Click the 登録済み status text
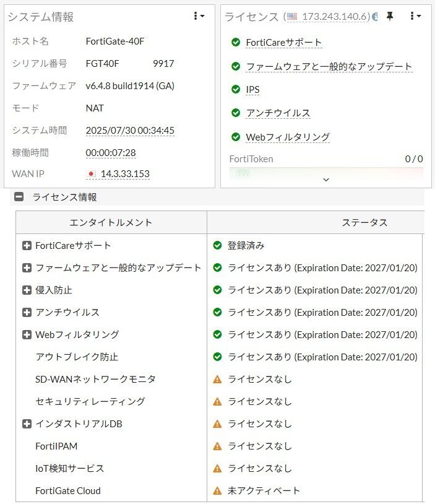The image size is (435, 504). click(246, 245)
